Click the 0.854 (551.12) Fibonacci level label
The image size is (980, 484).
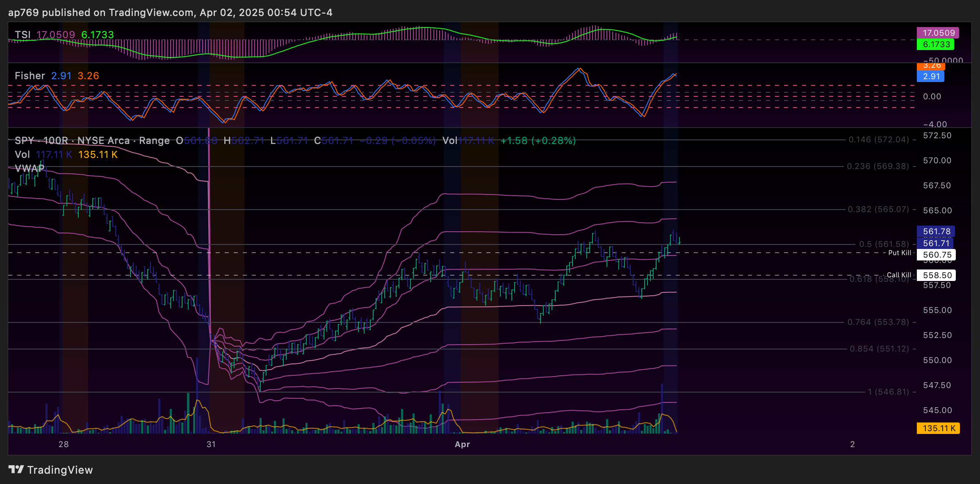880,349
